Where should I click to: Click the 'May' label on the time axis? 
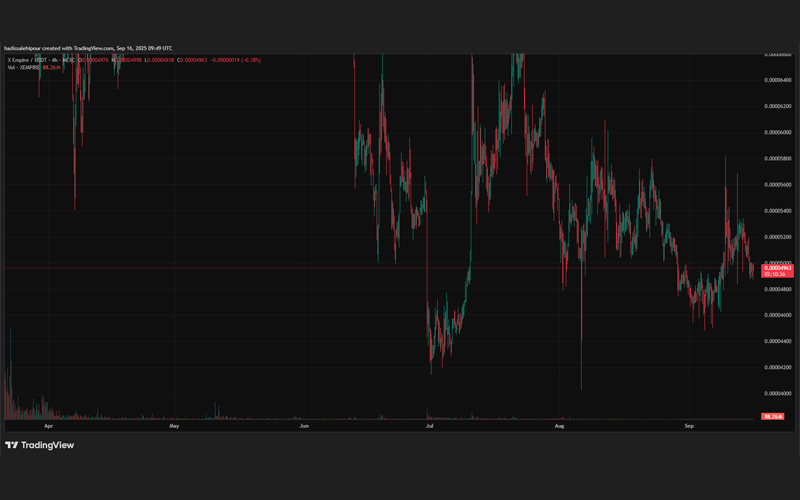(x=174, y=426)
